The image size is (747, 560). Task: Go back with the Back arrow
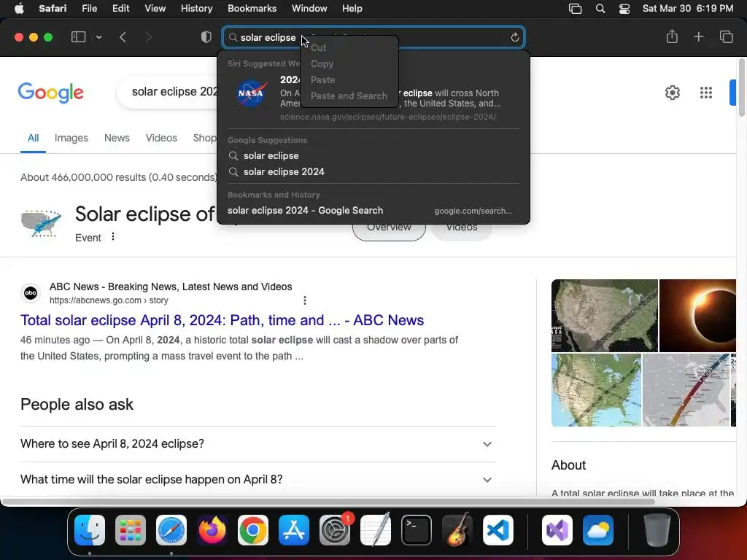[123, 37]
